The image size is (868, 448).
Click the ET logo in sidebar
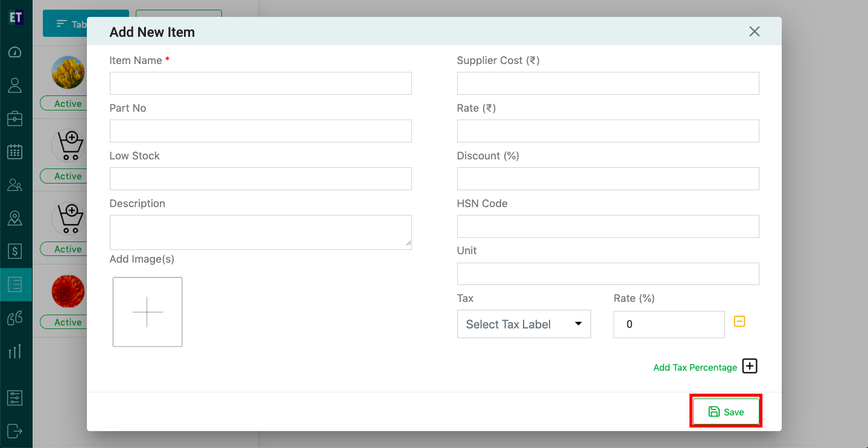pyautogui.click(x=16, y=17)
